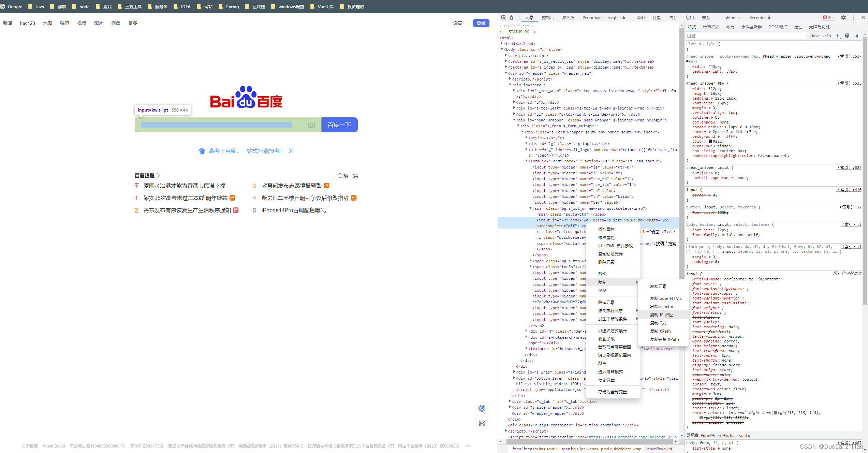This screenshot has height=453, width=868.
Task: Open hot search iPhone14Pro古铜配色曝光
Action: click(294, 210)
